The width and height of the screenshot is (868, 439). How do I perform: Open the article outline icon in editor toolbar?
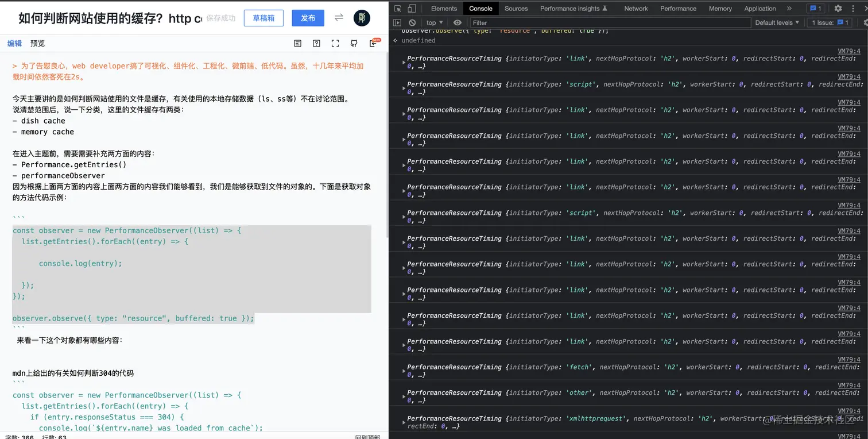[297, 43]
